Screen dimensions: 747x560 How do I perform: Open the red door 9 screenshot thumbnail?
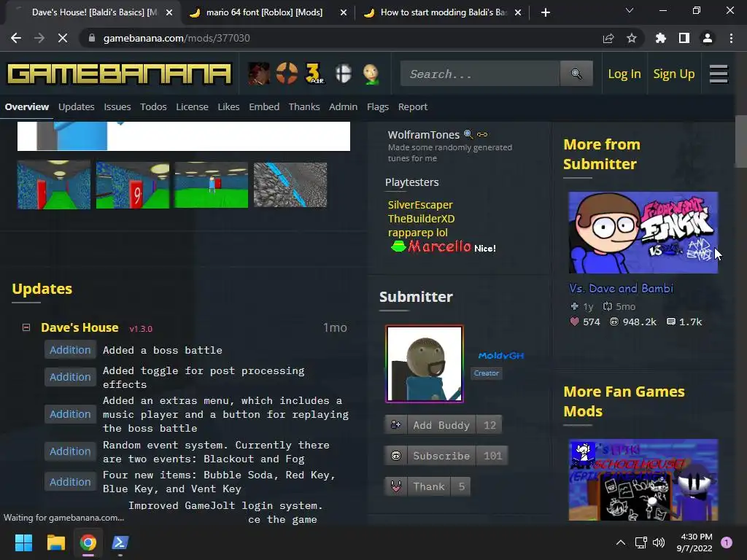click(133, 184)
